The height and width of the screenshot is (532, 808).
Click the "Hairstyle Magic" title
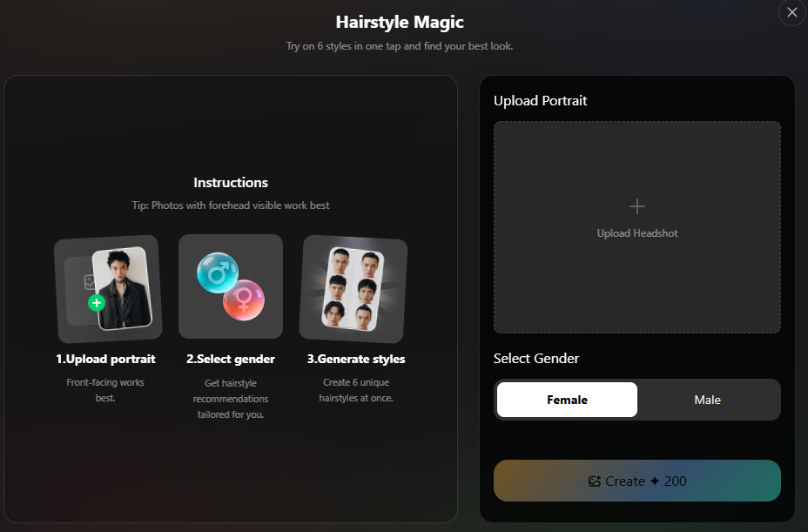[x=400, y=23]
